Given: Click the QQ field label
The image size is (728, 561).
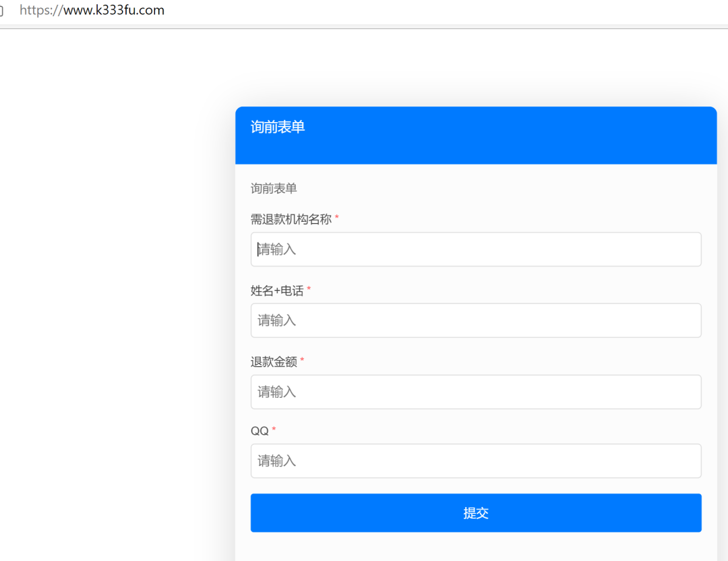Looking at the screenshot, I should click(260, 431).
